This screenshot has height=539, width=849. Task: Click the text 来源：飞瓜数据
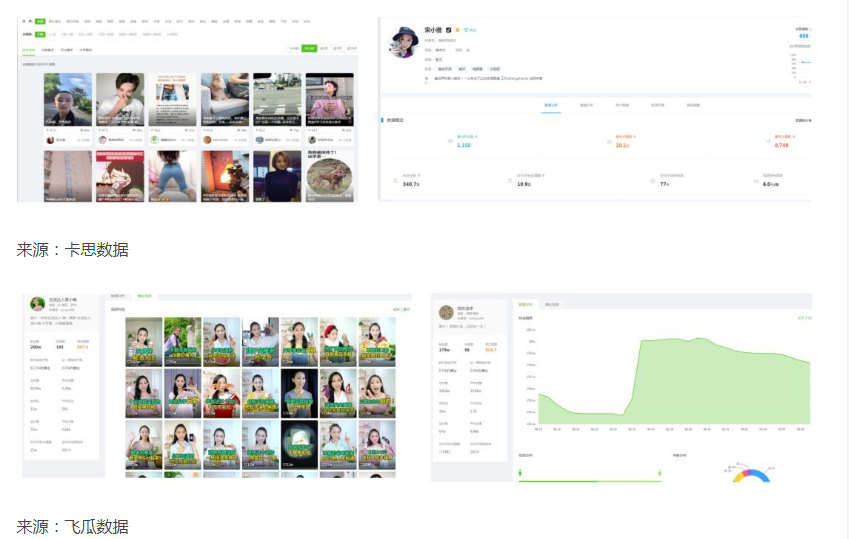coord(73,527)
